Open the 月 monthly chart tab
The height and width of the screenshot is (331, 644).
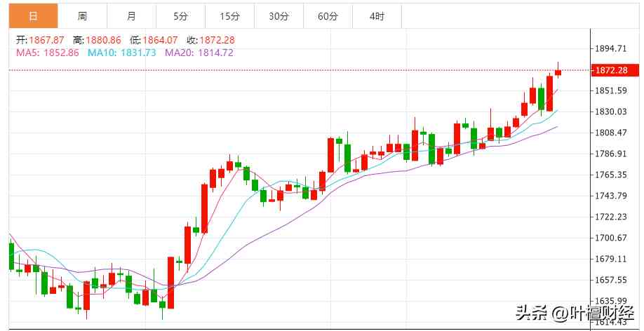[x=132, y=15]
